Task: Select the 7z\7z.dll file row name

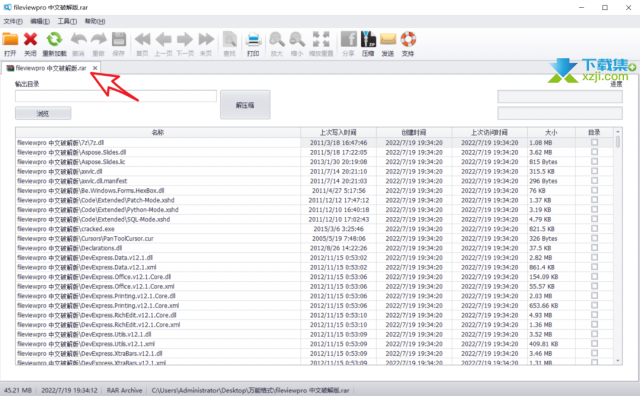Action: pos(60,142)
